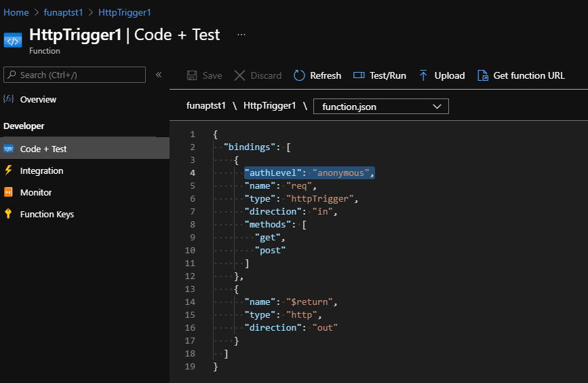The height and width of the screenshot is (383, 588).
Task: Click the "anonymous" value in editor
Action: 341,172
